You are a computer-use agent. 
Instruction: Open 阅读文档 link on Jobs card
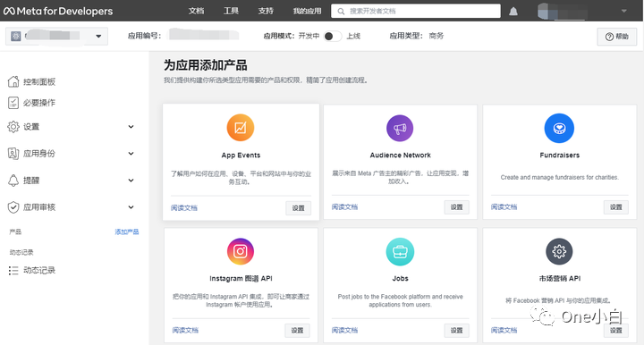click(x=344, y=330)
